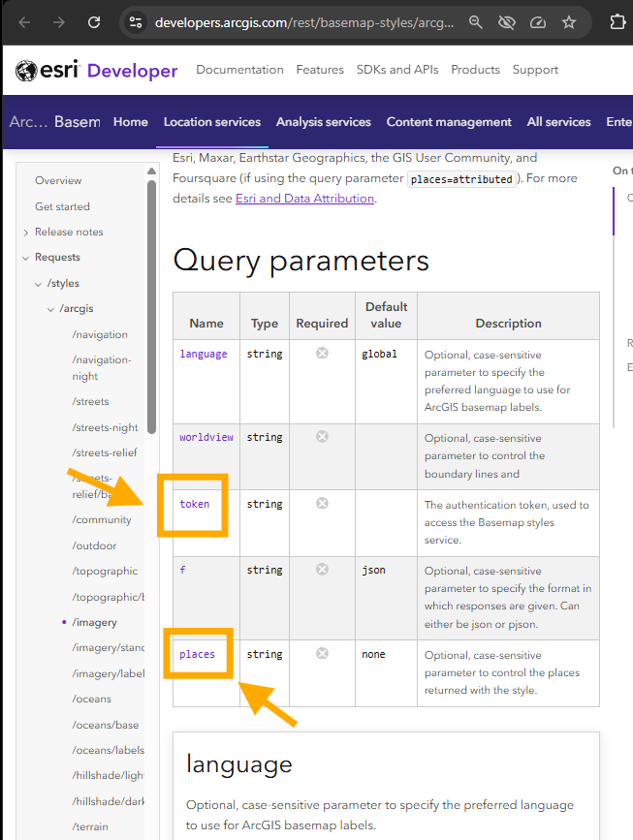This screenshot has height=840, width=633.
Task: Click the Esri globe logo
Action: [26, 70]
